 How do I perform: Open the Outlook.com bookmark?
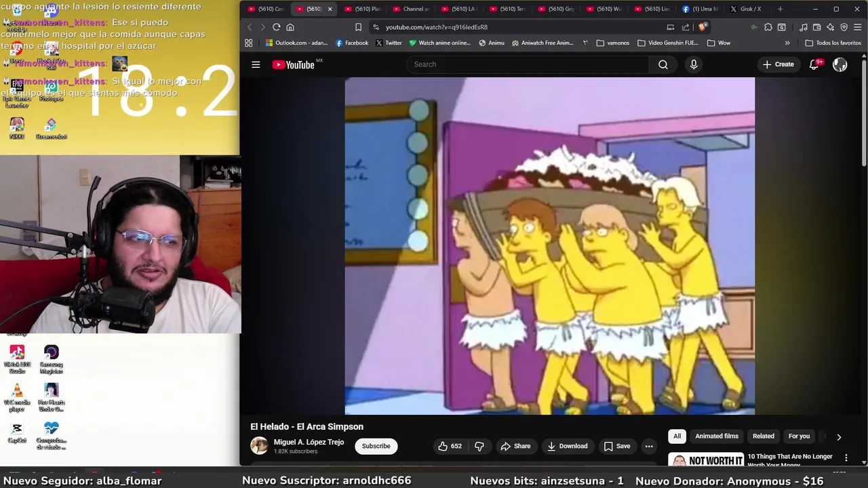pos(296,43)
